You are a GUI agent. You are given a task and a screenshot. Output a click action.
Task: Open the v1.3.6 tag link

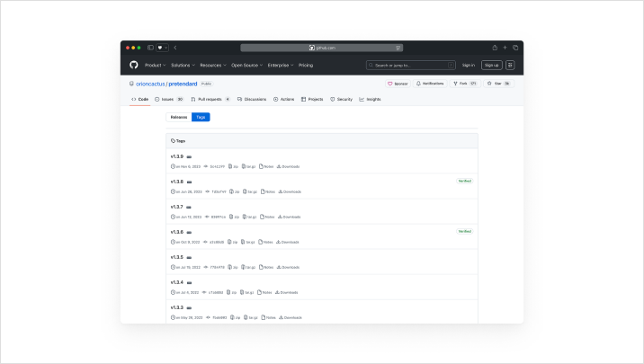click(177, 232)
